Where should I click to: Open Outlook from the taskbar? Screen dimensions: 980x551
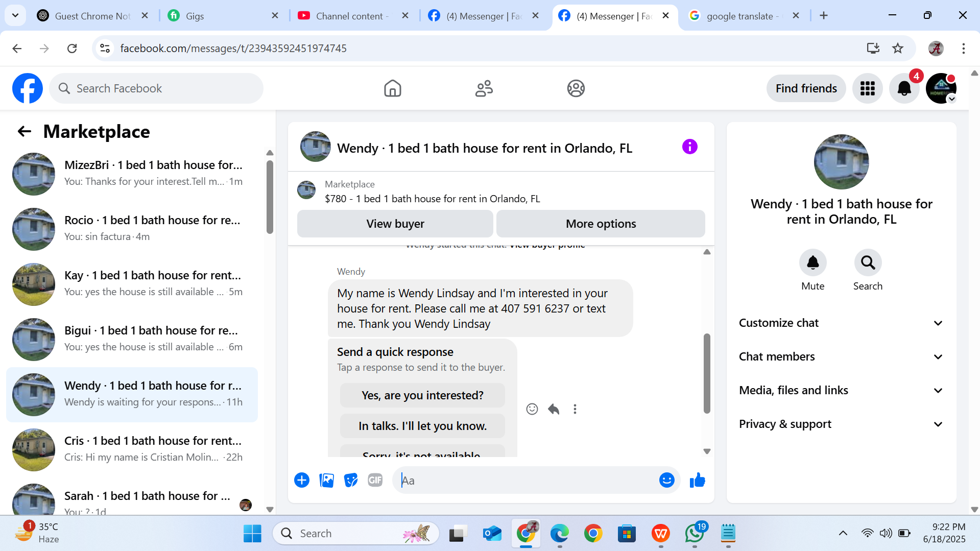point(492,533)
